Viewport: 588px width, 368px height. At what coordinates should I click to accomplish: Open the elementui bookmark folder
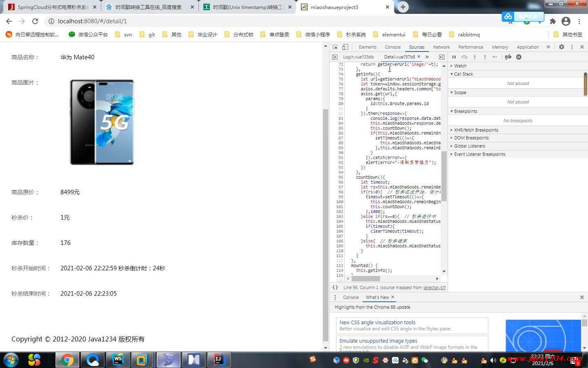tap(390, 34)
